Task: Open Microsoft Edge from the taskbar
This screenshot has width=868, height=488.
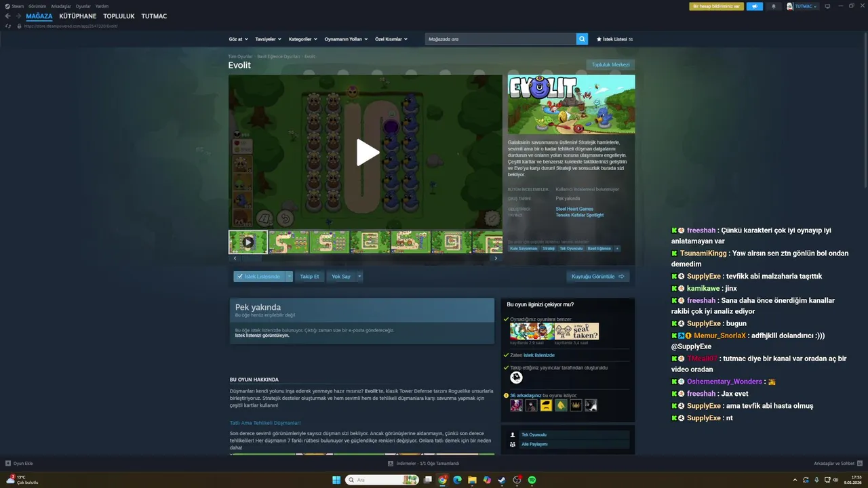Action: [x=458, y=480]
